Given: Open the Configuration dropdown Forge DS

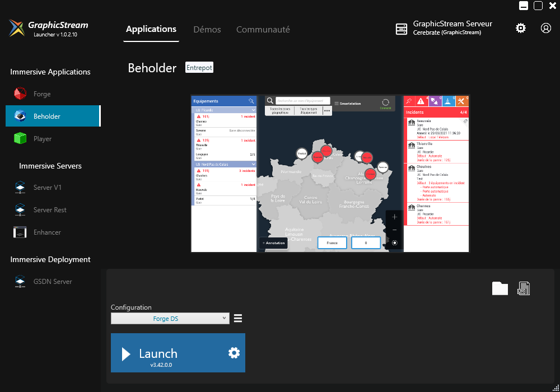Looking at the screenshot, I should click(170, 319).
